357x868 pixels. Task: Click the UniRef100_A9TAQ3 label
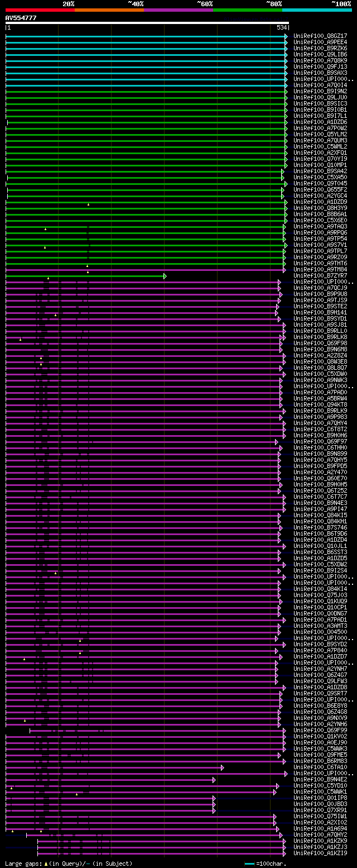point(320,226)
